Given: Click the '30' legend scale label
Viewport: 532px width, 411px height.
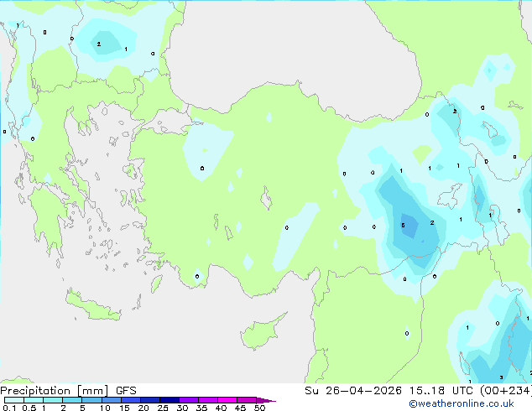Looking at the screenshot, I should (182, 408).
